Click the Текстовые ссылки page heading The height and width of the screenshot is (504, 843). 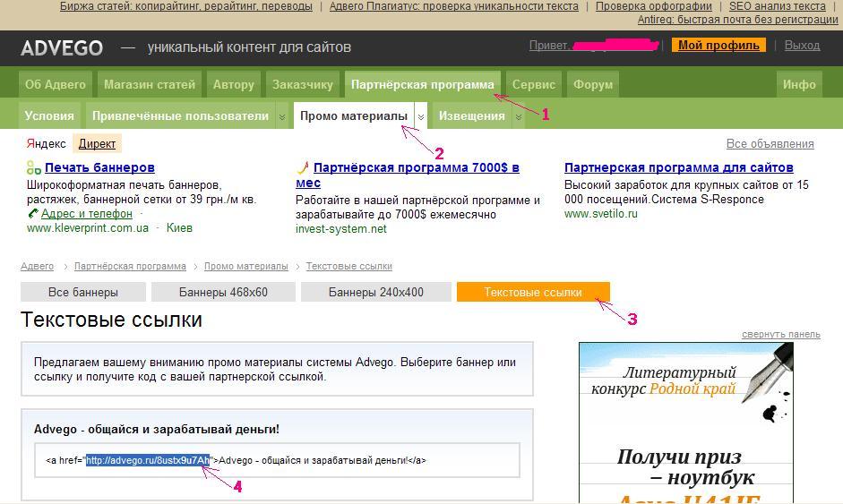(111, 320)
